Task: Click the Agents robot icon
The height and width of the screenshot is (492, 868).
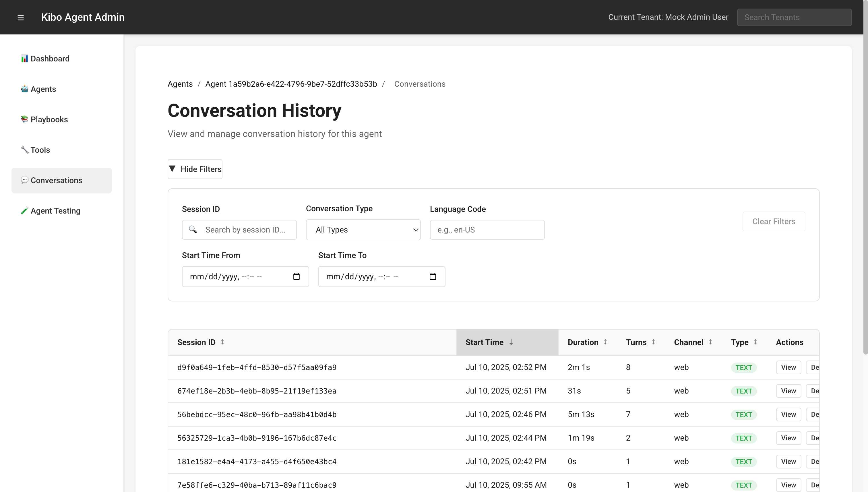Action: [x=24, y=89]
